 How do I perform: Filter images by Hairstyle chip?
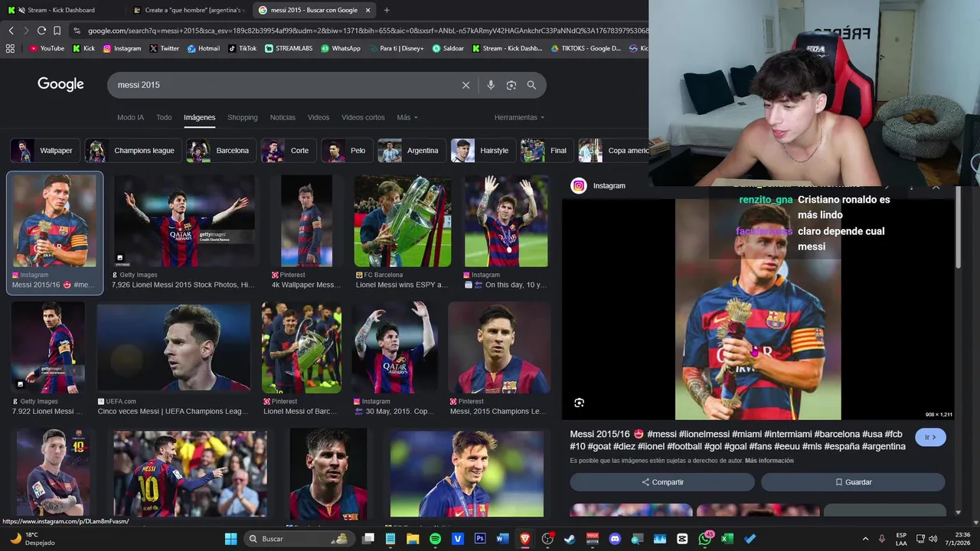tap(483, 151)
